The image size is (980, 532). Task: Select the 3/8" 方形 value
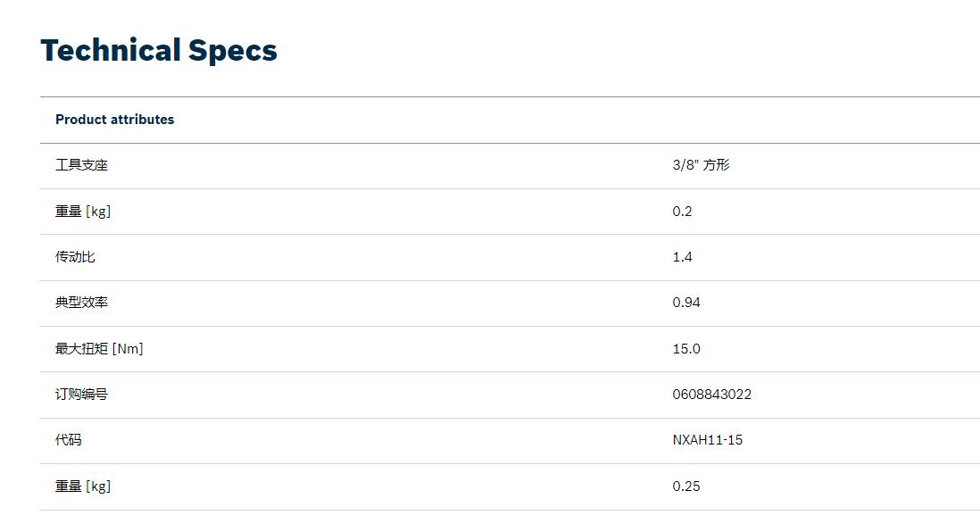tap(701, 165)
